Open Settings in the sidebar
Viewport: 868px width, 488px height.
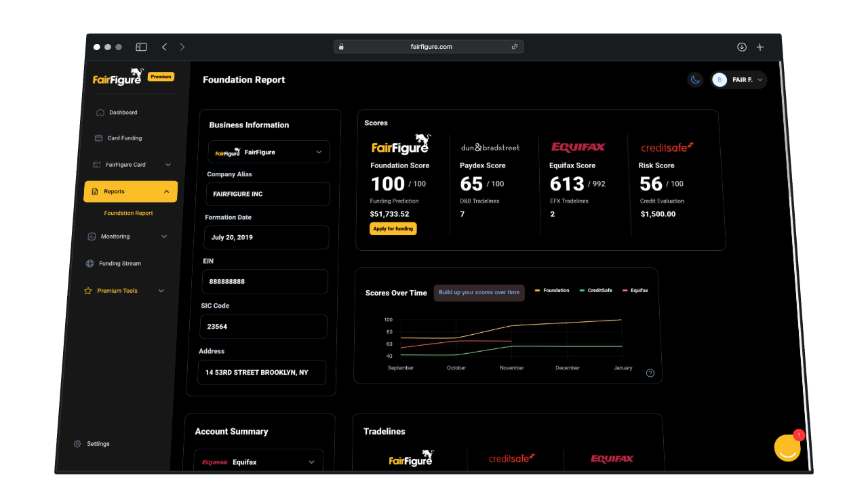pyautogui.click(x=98, y=444)
